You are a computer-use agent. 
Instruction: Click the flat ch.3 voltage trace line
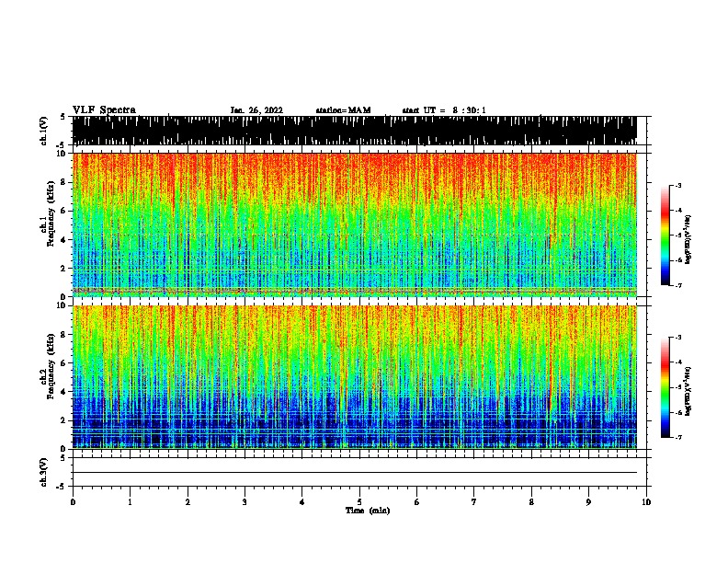pyautogui.click(x=355, y=473)
